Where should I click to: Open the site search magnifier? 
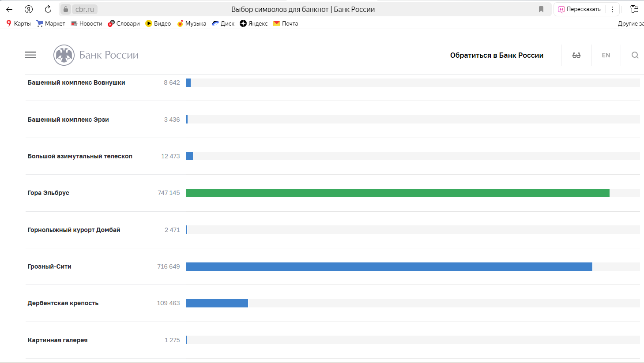click(x=635, y=55)
